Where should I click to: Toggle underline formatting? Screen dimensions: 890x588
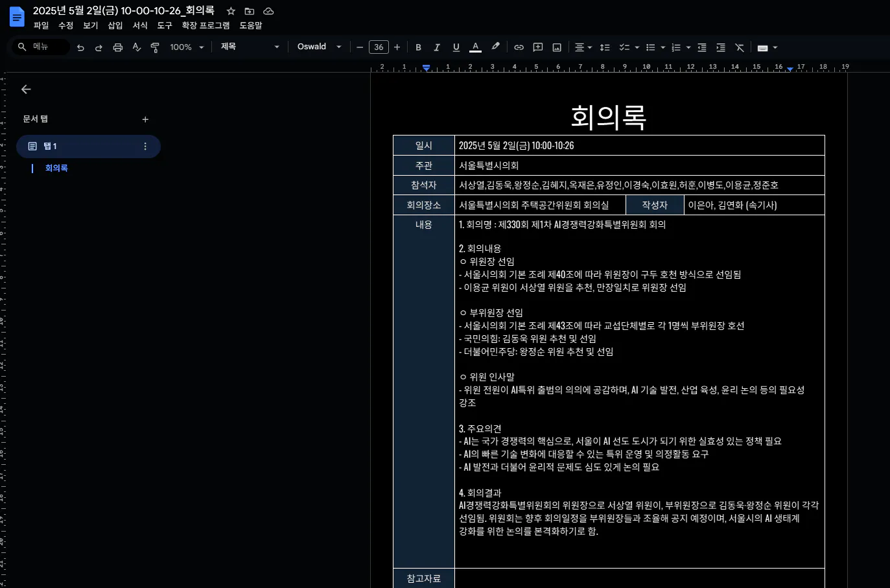pos(456,47)
